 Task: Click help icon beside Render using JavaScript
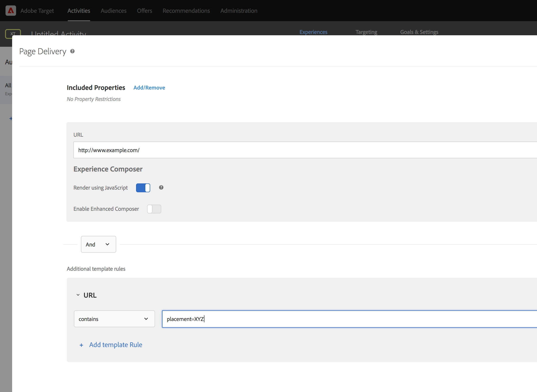[x=161, y=187]
